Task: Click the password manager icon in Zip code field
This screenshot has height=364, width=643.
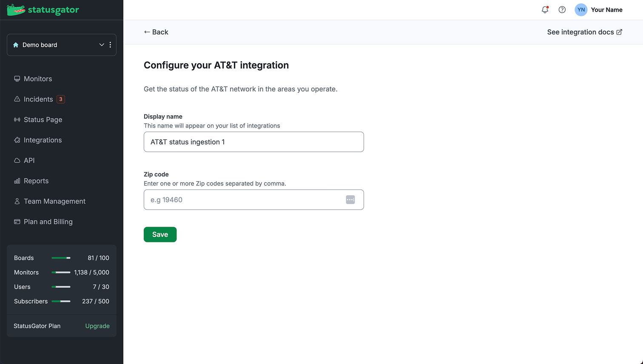Action: pyautogui.click(x=350, y=199)
